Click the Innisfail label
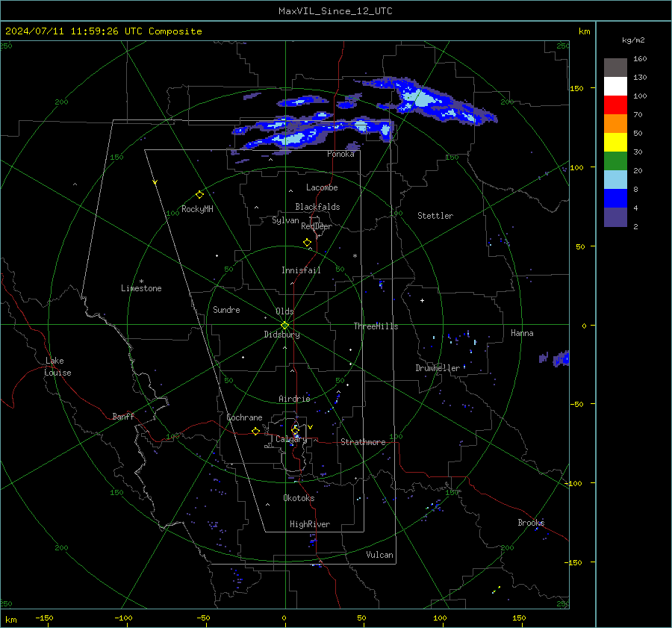 [301, 270]
